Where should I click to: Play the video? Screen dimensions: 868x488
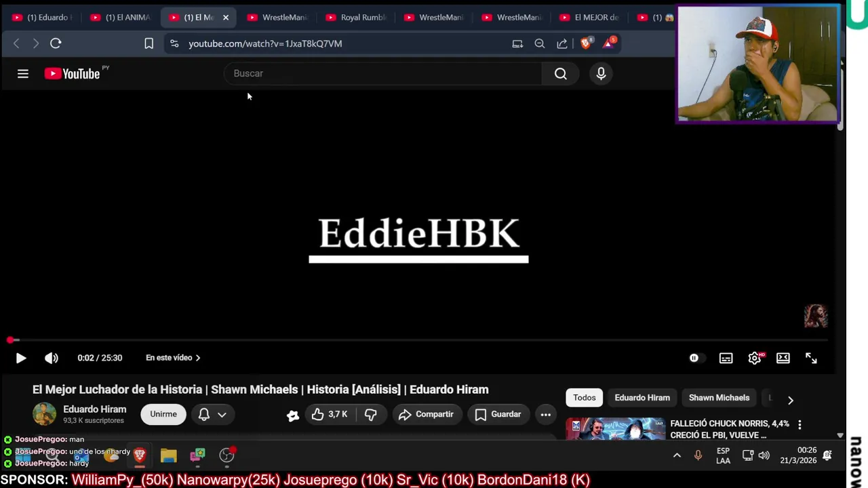click(20, 358)
